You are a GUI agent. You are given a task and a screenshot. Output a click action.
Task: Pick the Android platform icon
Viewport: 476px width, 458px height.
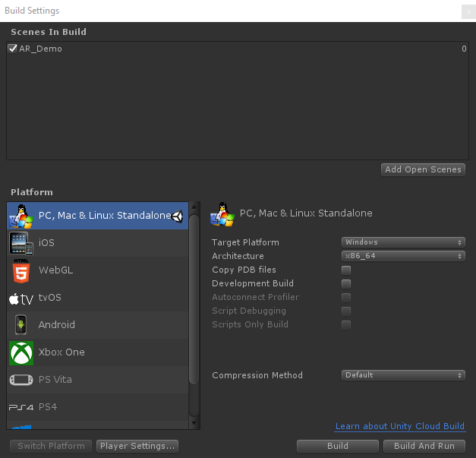coord(21,324)
